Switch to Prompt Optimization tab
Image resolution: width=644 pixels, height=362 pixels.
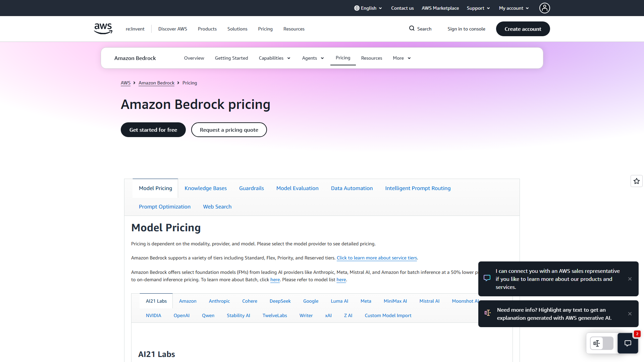click(x=164, y=206)
